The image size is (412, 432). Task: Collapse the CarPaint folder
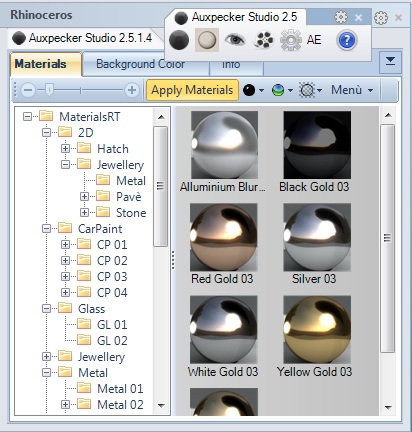tap(46, 229)
